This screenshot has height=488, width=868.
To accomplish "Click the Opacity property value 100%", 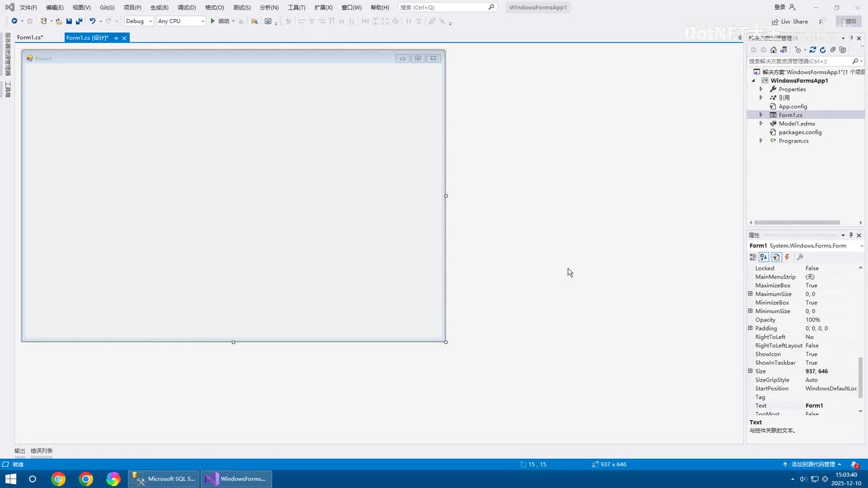I will click(x=813, y=320).
